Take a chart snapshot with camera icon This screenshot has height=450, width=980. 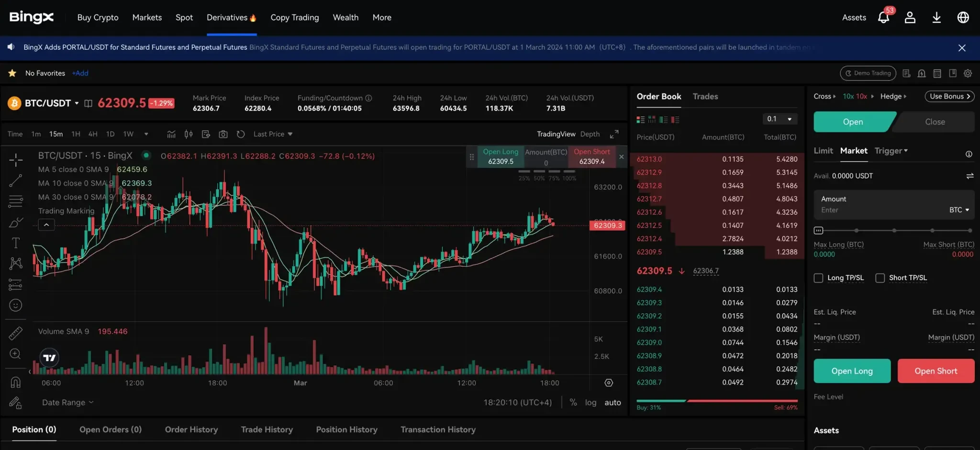pos(223,134)
